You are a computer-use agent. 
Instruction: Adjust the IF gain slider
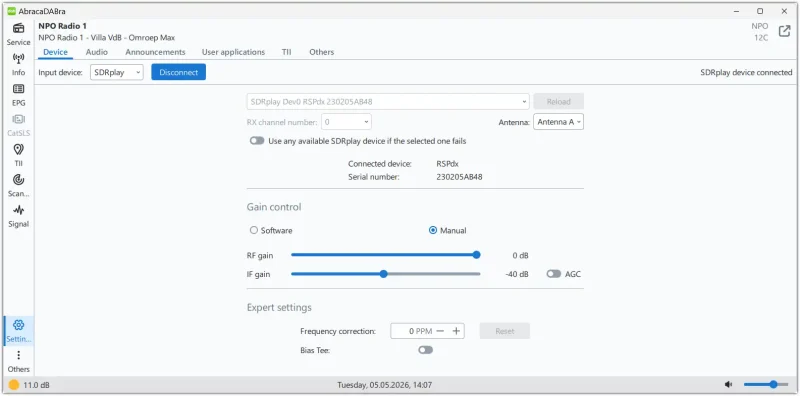click(385, 274)
